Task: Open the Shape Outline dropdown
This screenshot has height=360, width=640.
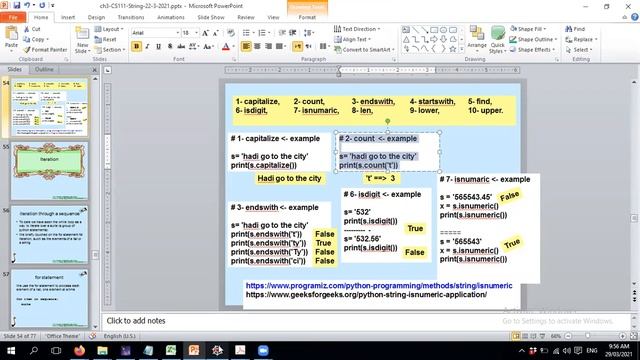Action: coord(533,39)
